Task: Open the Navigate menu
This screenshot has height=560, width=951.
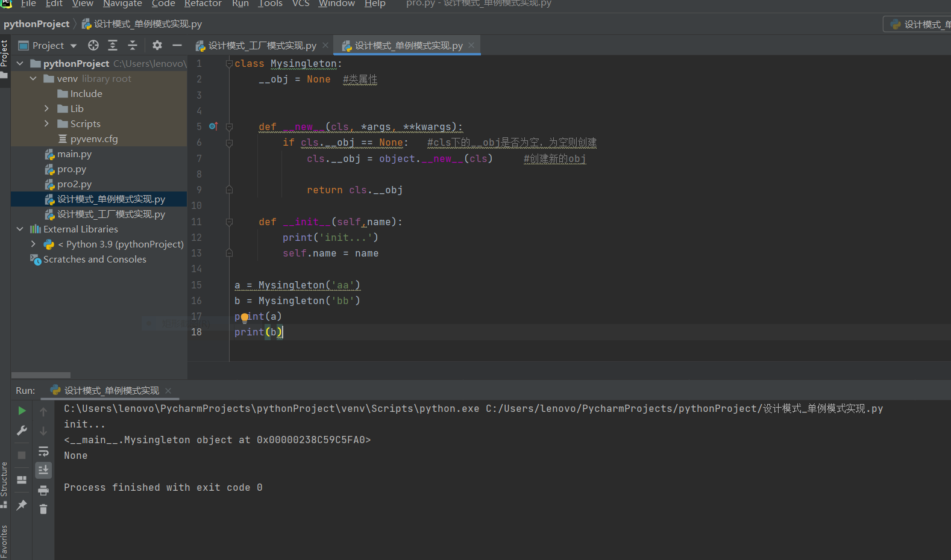Action: pos(122,4)
